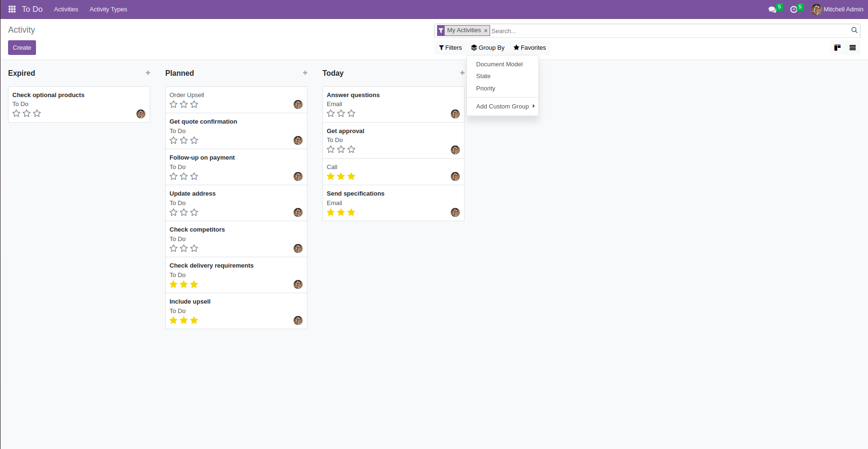
Task: Toggle first star on Send specifications
Action: pyautogui.click(x=331, y=212)
